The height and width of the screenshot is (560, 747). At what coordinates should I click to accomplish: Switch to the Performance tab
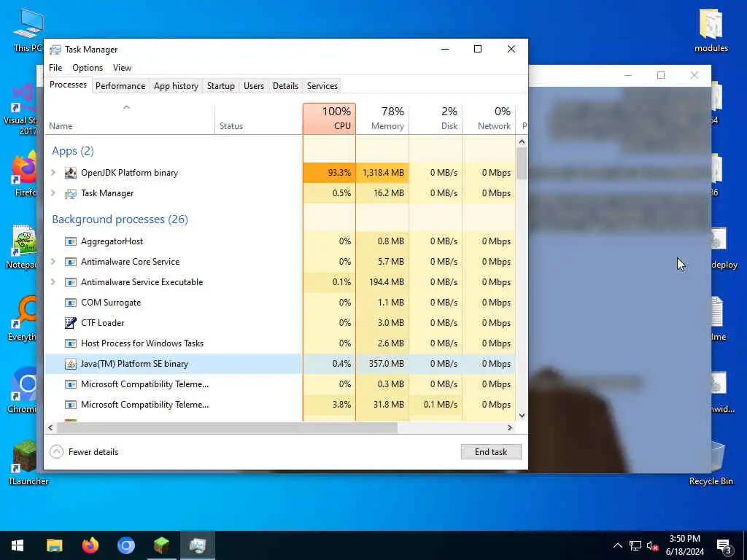120,86
